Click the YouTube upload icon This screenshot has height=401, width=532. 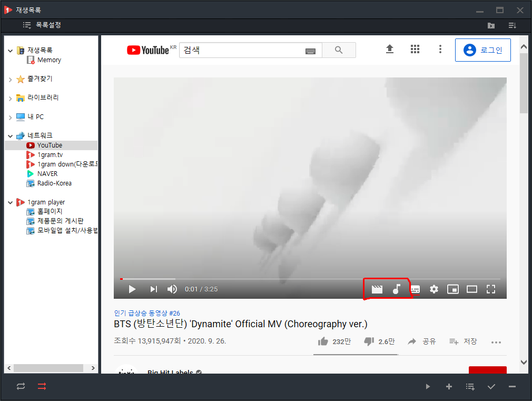pos(390,49)
